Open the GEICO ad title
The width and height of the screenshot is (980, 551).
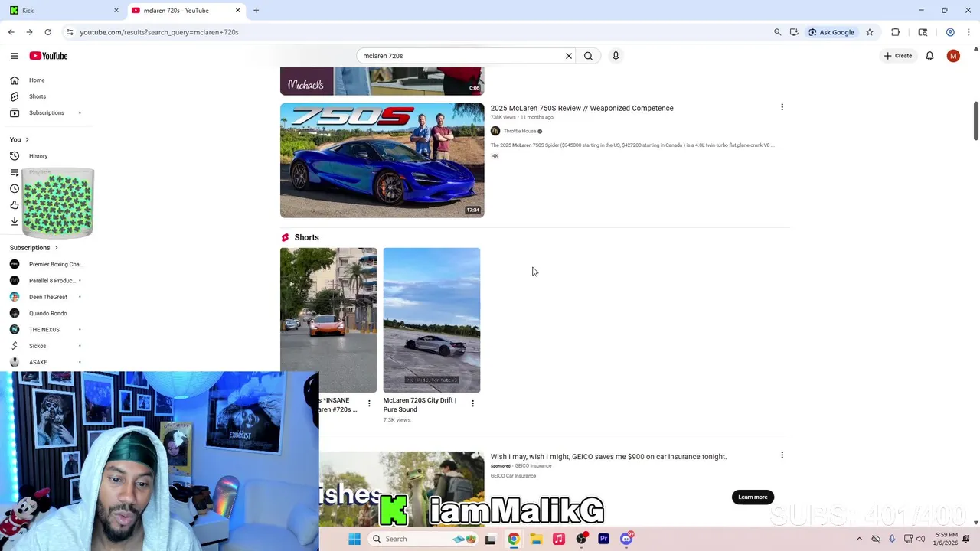click(609, 457)
